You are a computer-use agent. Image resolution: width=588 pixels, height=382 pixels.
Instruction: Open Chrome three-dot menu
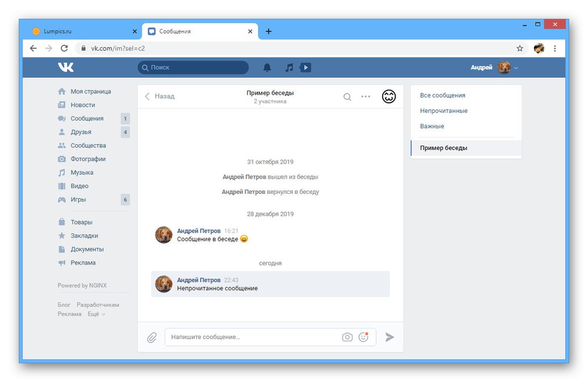tap(555, 48)
